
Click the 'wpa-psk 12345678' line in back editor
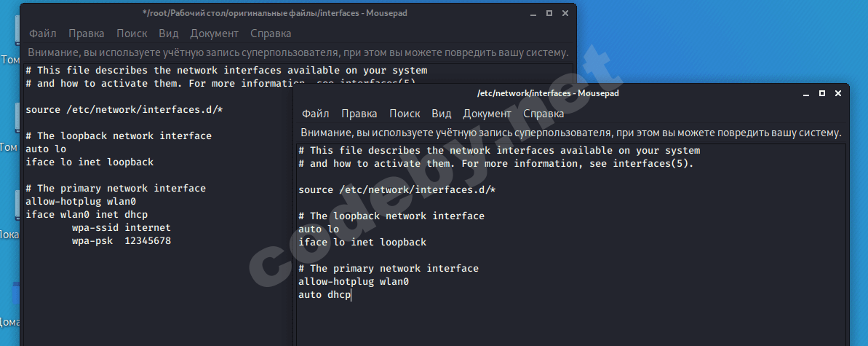pyautogui.click(x=122, y=240)
